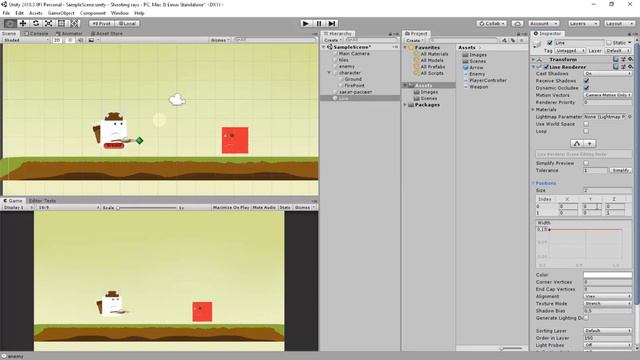This screenshot has width=640, height=360.
Task: Uncheck Receive Shadows
Action: pyautogui.click(x=586, y=81)
